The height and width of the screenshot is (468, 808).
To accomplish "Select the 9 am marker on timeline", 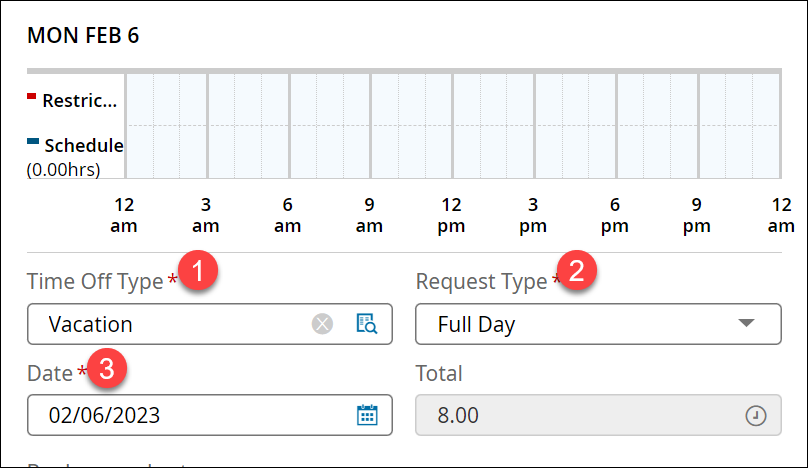I will pyautogui.click(x=370, y=215).
